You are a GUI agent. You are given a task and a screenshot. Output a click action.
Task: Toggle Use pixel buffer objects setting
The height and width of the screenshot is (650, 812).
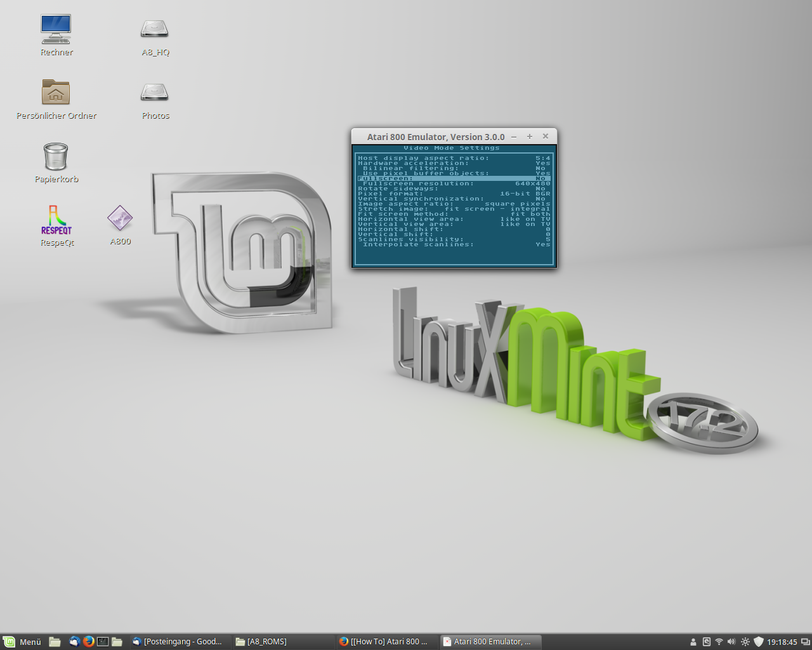[454, 173]
